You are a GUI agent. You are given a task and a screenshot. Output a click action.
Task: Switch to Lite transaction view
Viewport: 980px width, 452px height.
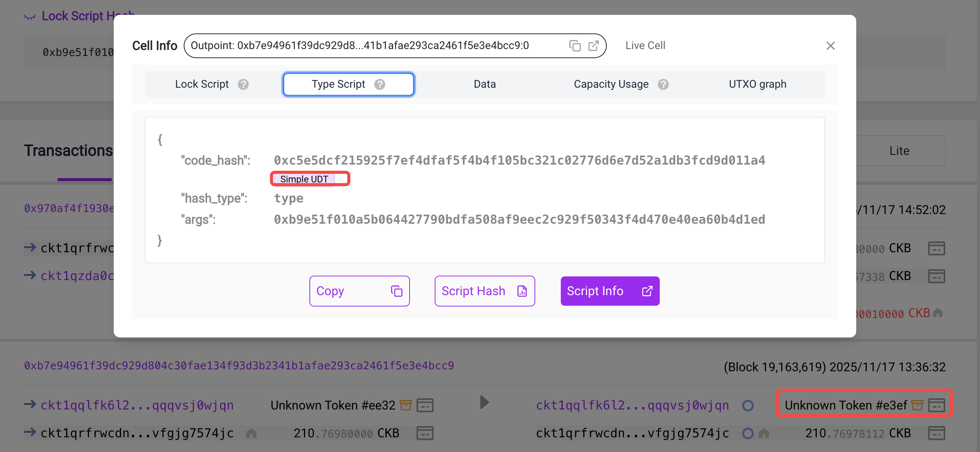tap(899, 151)
